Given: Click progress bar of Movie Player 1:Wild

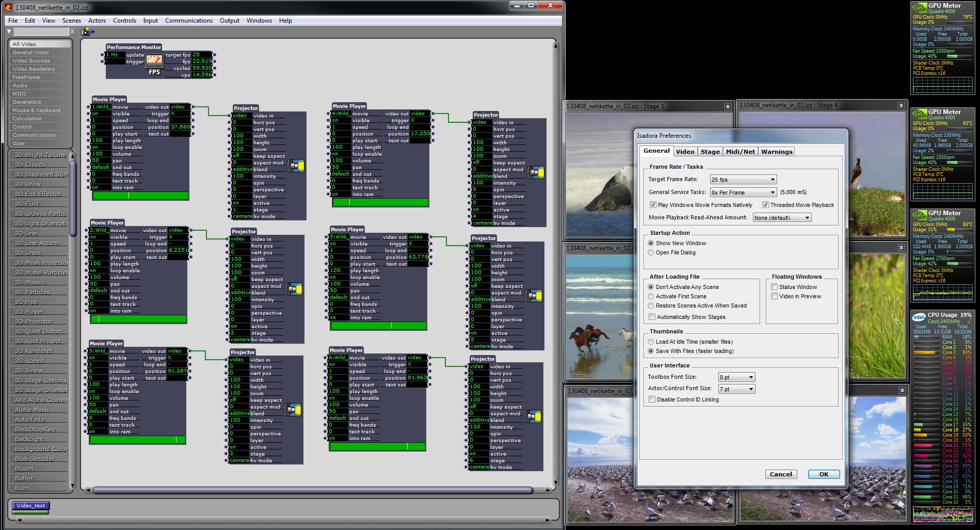Looking at the screenshot, I should coord(140,196).
